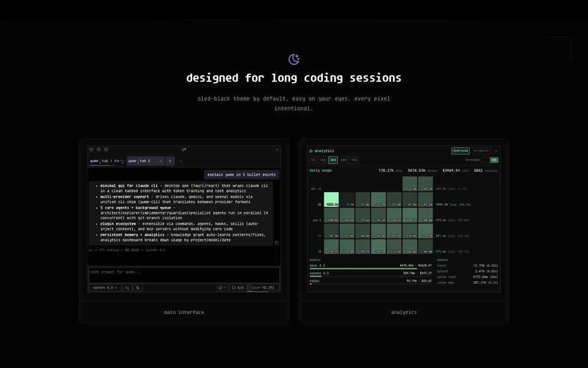
Task: Click the 164.1m heatmap cell
Action: [331, 247]
